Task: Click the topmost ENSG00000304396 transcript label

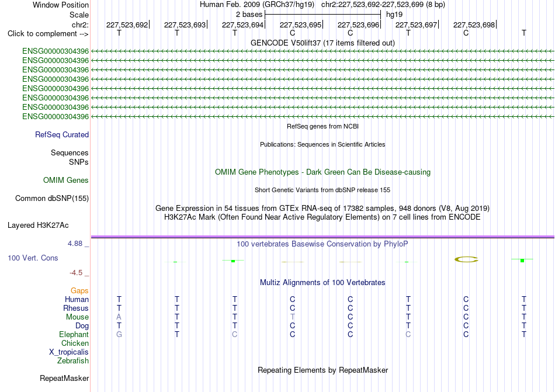Action: point(56,51)
